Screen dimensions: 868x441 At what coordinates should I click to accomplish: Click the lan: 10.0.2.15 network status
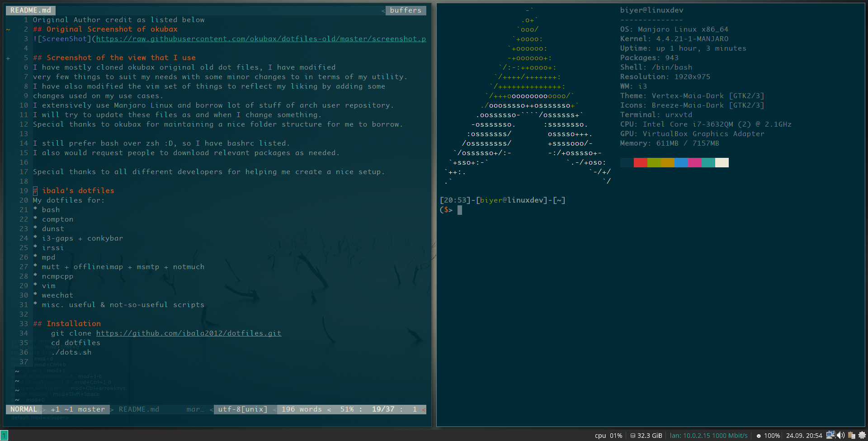(x=708, y=436)
